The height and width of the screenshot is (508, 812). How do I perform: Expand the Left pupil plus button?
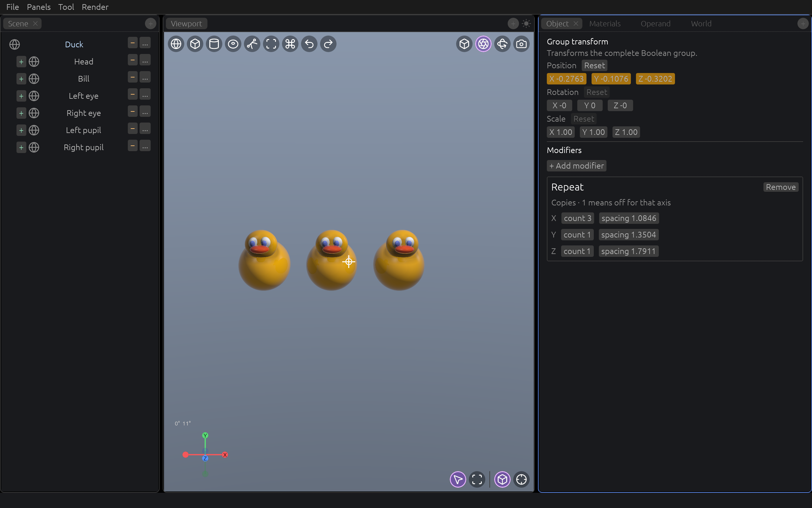point(21,130)
